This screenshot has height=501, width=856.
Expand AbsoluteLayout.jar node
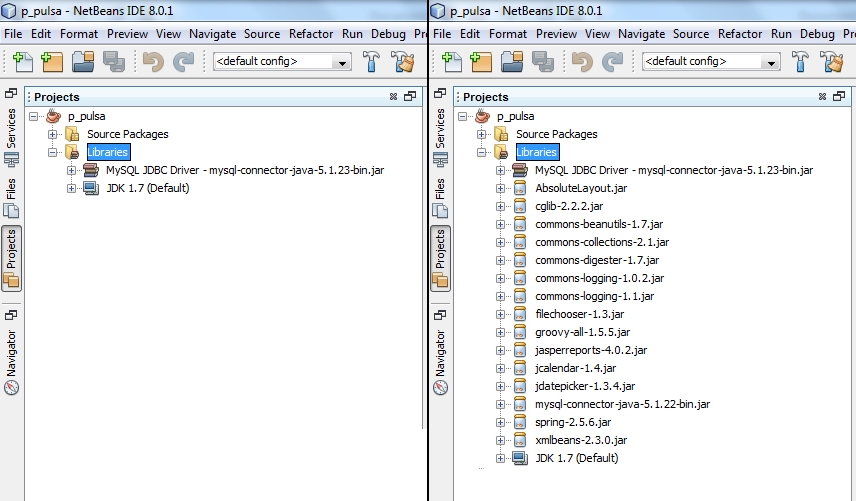point(500,188)
